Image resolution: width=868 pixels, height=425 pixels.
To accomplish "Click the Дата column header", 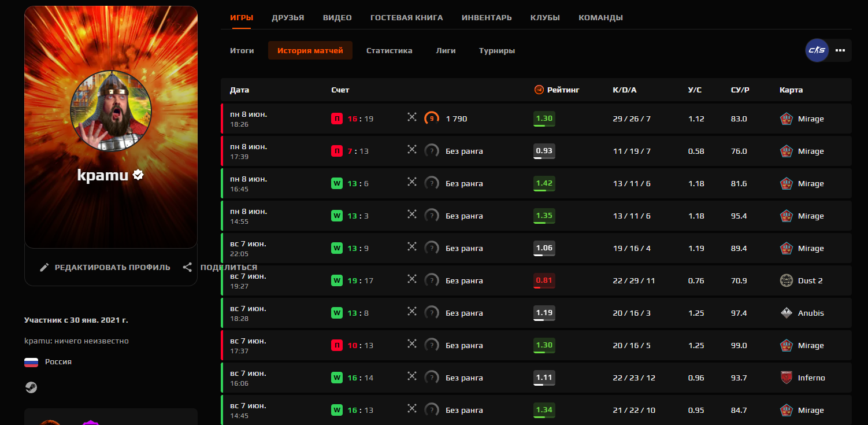I will click(240, 90).
